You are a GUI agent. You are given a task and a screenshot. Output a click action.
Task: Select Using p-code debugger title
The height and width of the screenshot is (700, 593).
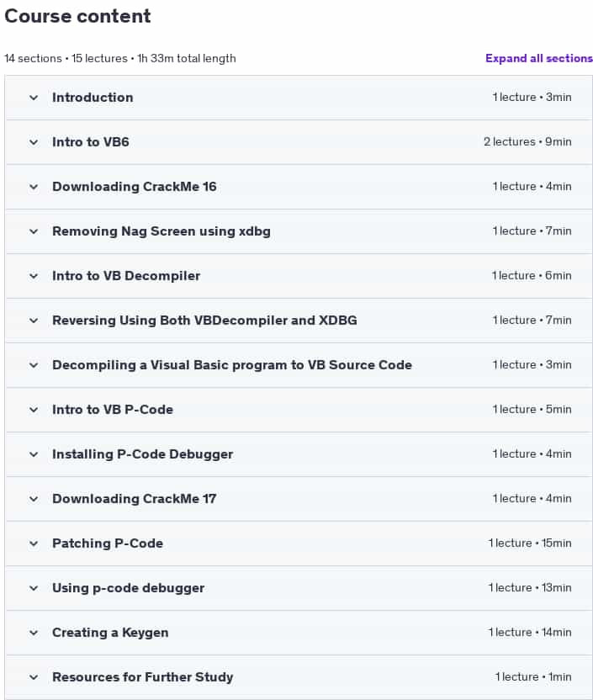click(x=128, y=588)
